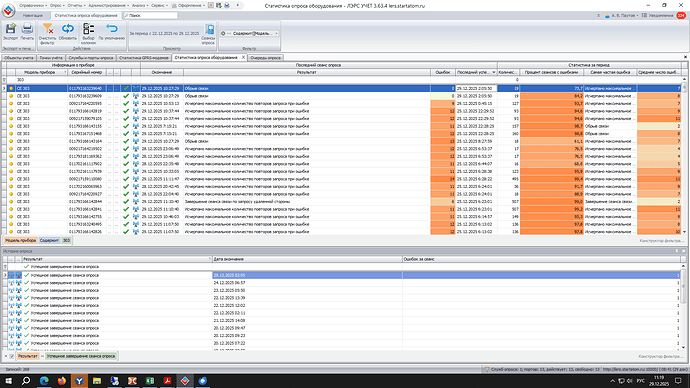Viewport: 690px width, 388px height.
Task: Select row with serial 011793166143155
Action: (x=343, y=126)
